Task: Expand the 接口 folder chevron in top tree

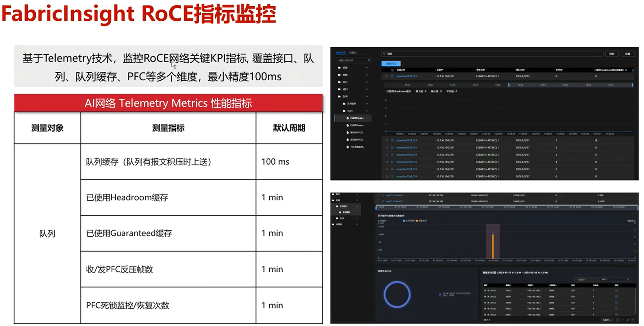Action: (367, 89)
